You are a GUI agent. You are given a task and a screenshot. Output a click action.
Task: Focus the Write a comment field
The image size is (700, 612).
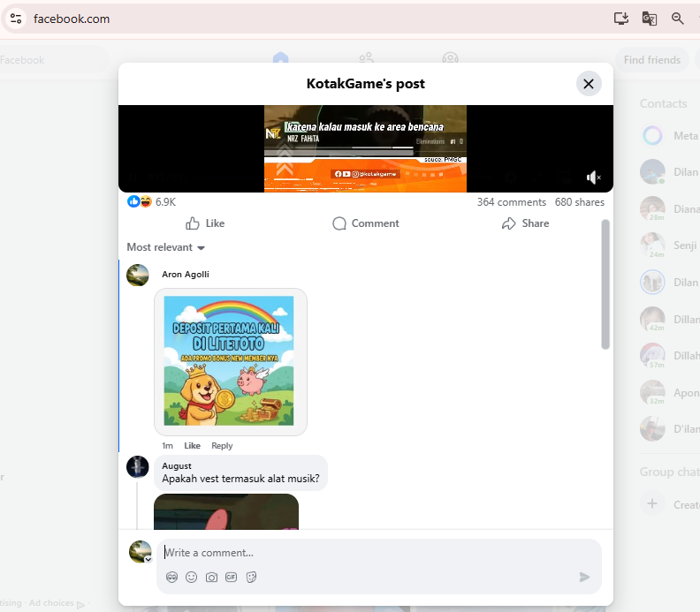point(379,553)
